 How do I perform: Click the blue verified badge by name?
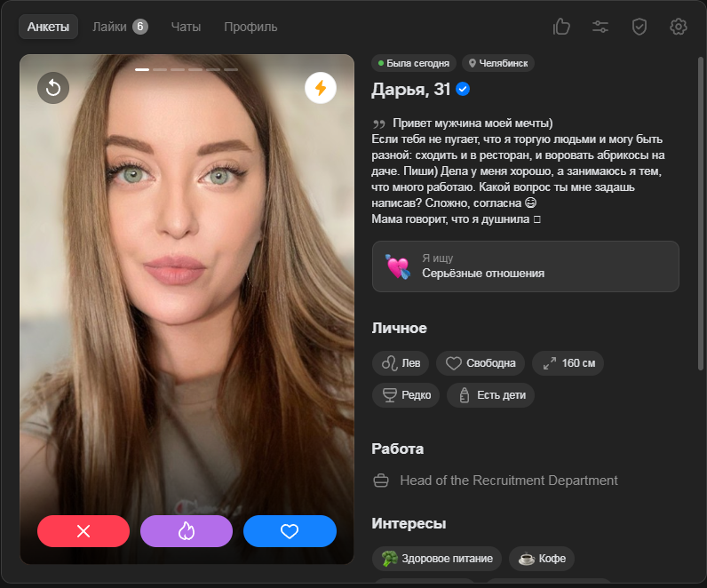(x=463, y=90)
